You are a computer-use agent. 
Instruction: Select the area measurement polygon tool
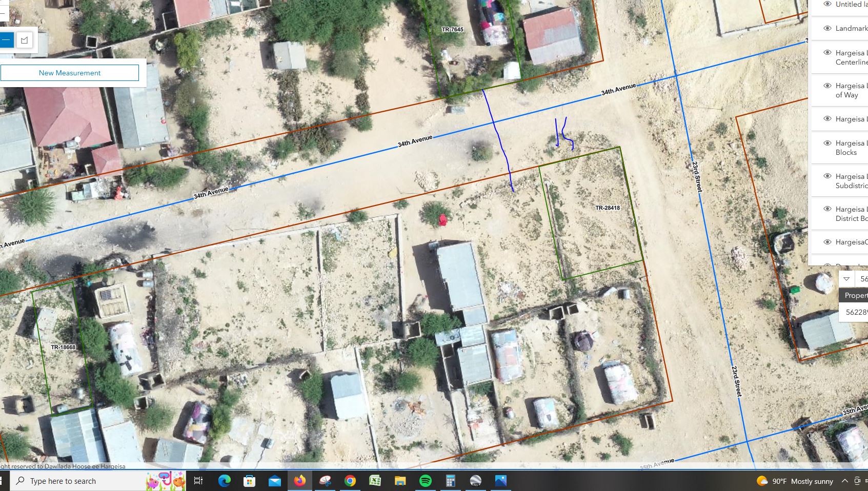click(x=24, y=40)
